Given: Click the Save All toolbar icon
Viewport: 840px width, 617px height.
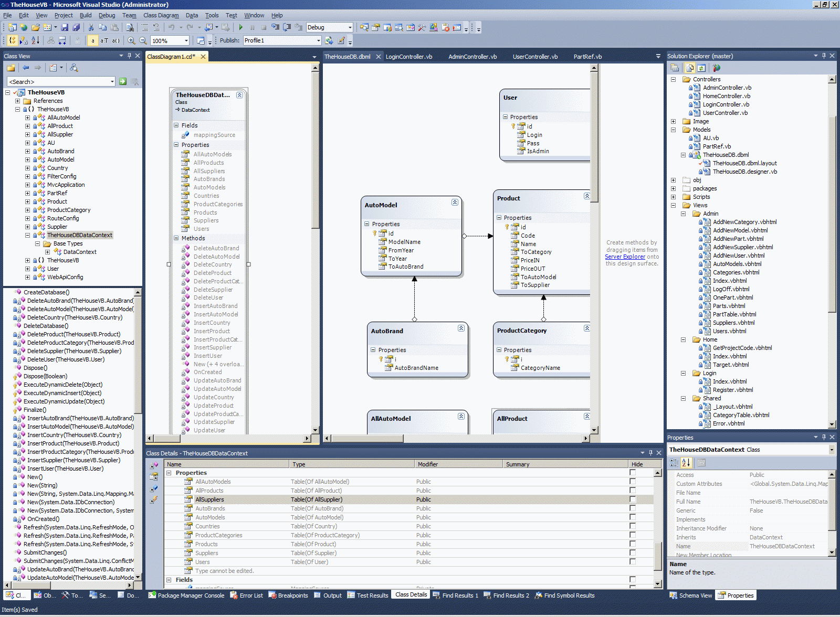Looking at the screenshot, I should click(x=76, y=27).
